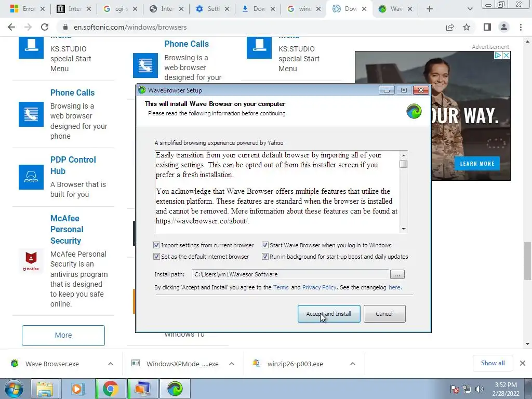This screenshot has width=532, height=399.
Task: Open the browser side panel icon
Action: tap(487, 27)
